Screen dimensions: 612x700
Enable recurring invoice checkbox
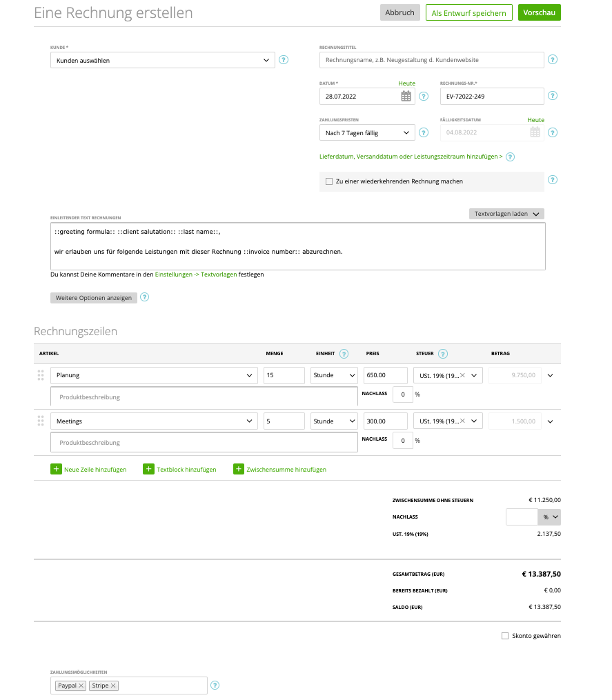(x=329, y=181)
